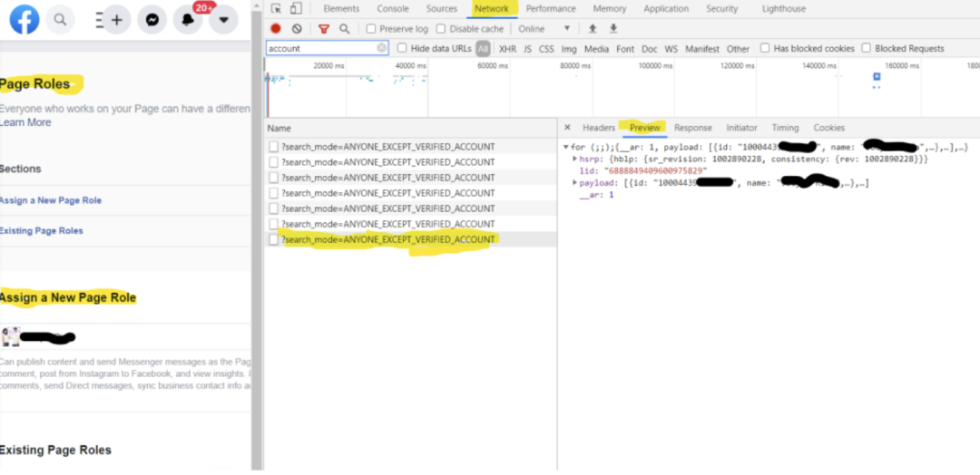The width and height of the screenshot is (980, 475).
Task: Filter requests by Media type
Action: [596, 49]
